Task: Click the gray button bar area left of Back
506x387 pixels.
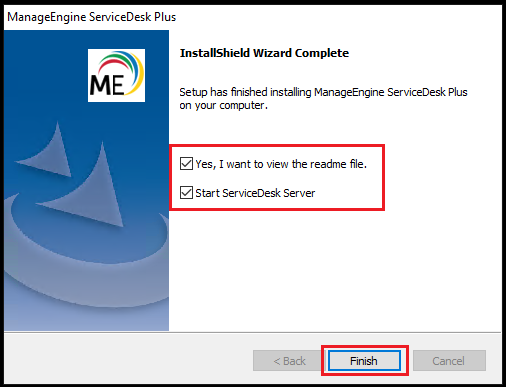Action: [127, 359]
